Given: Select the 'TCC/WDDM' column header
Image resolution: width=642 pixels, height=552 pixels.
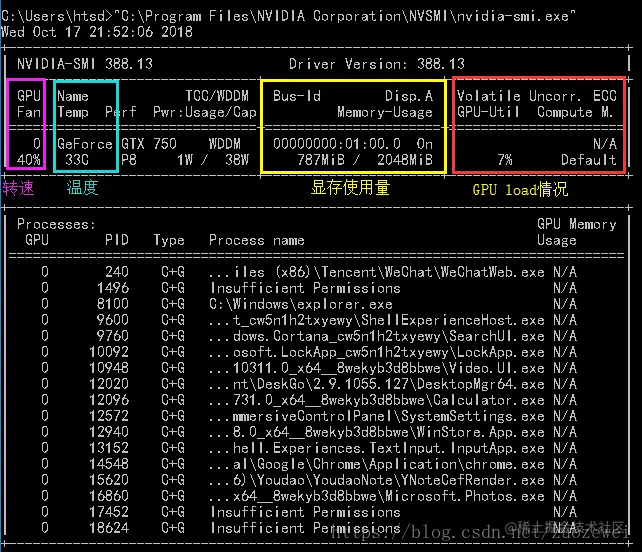Looking at the screenshot, I should point(217,96).
